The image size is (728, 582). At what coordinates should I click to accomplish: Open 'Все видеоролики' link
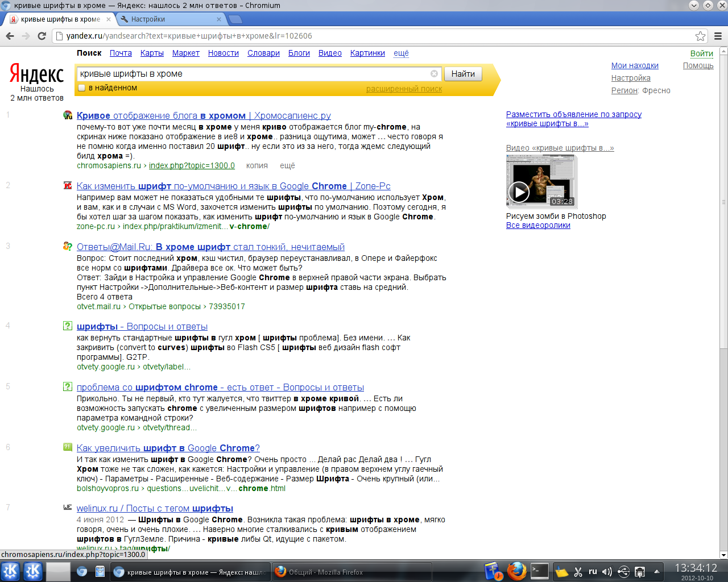click(x=538, y=225)
